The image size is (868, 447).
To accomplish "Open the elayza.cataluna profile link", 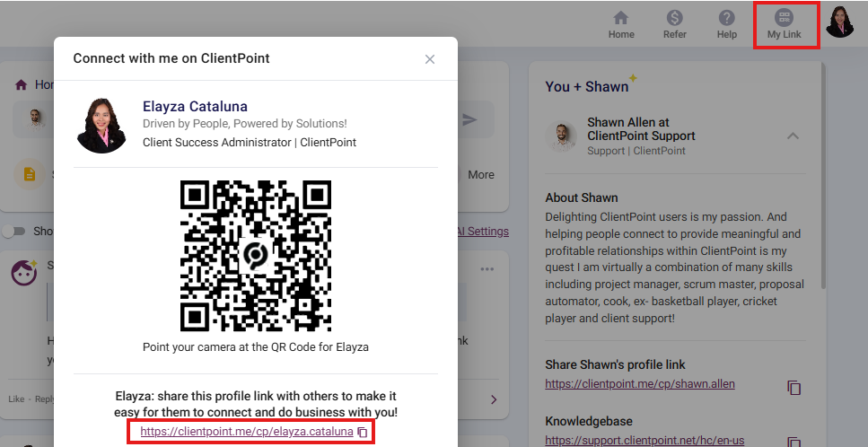I will [246, 432].
